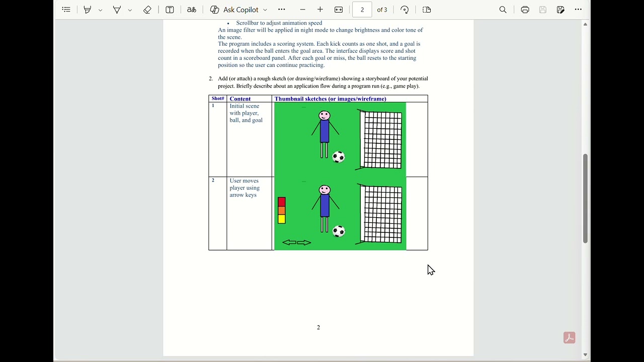Click the add text tool

170,10
